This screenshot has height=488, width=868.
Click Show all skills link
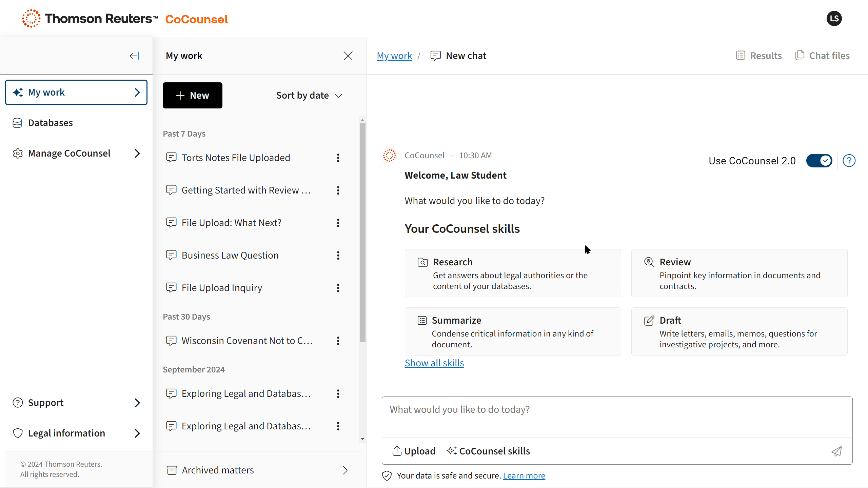click(x=434, y=363)
